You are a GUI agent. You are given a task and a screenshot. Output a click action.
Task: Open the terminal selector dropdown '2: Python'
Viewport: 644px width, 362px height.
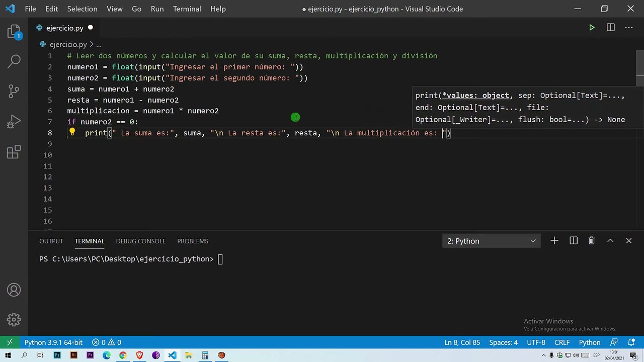(491, 241)
